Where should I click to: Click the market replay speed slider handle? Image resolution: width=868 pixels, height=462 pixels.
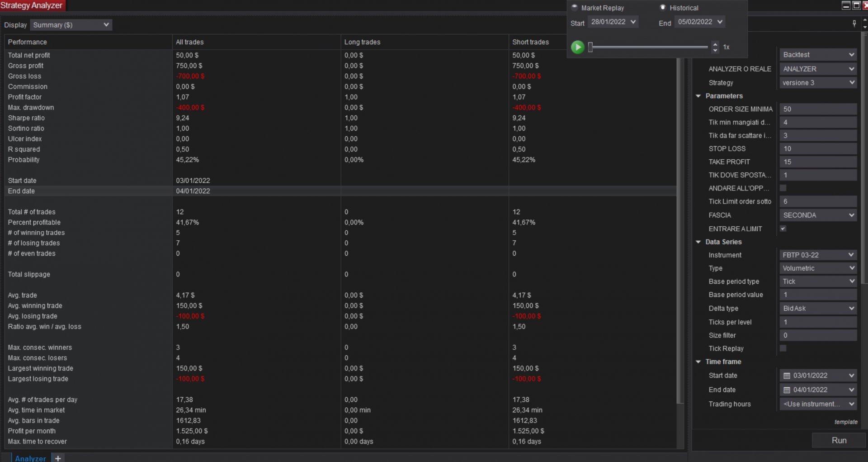590,47
